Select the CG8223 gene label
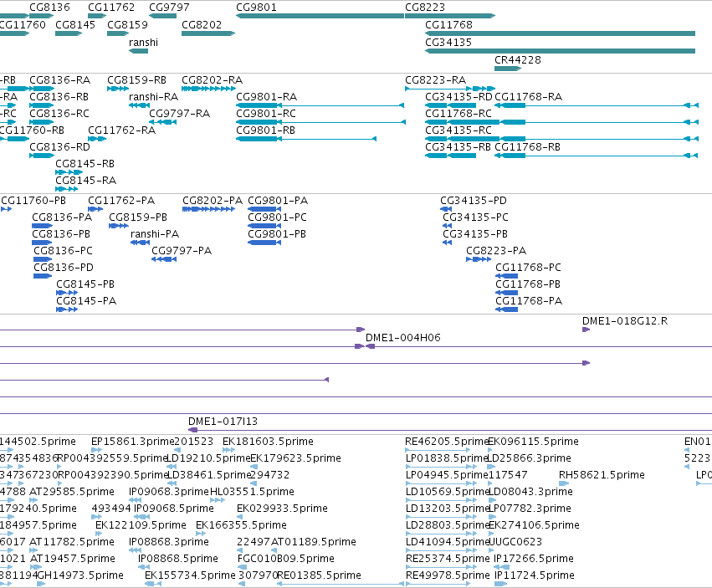This screenshot has height=588, width=712. [x=425, y=8]
